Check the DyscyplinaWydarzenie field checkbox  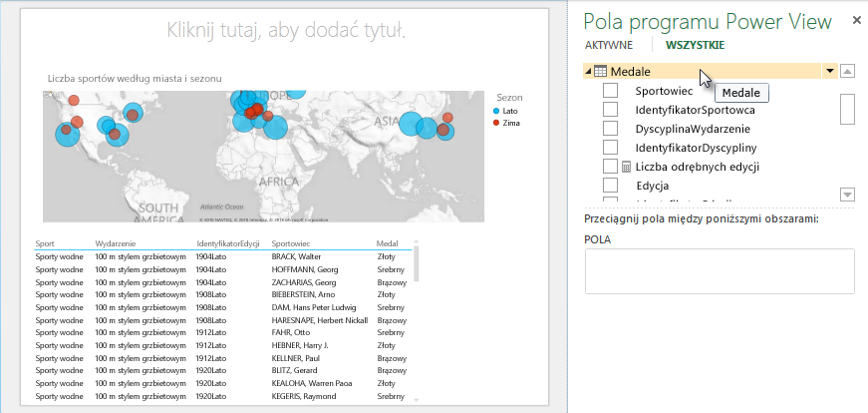tap(610, 128)
